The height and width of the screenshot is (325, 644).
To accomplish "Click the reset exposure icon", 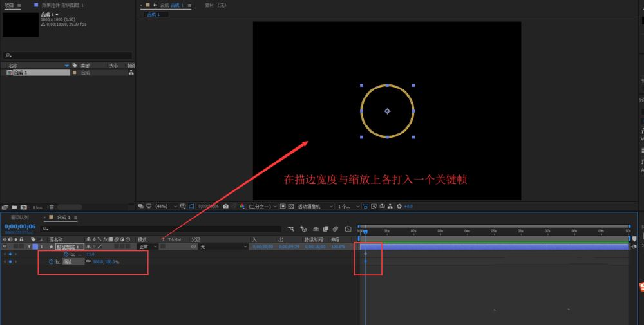I will coord(399,207).
